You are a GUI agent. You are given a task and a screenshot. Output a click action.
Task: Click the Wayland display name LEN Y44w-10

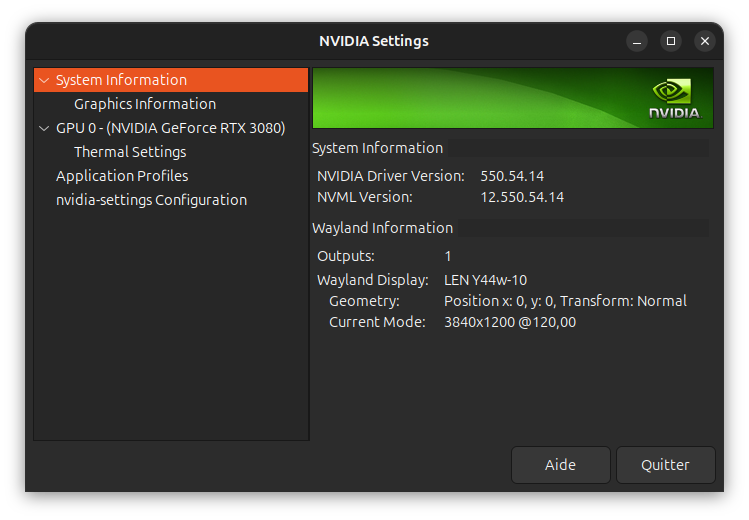[485, 280]
